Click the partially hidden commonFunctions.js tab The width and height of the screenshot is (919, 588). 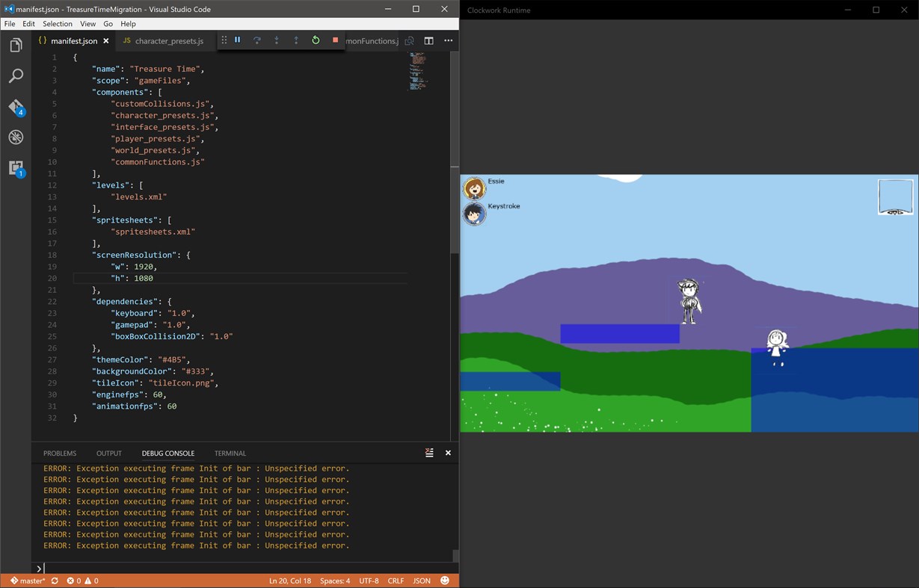click(372, 41)
